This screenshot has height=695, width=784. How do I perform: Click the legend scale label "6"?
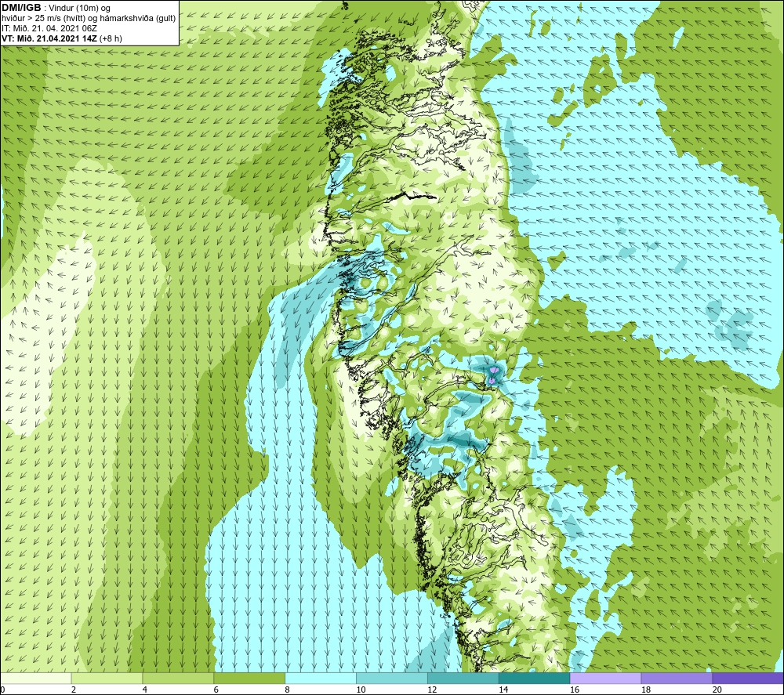pyautogui.click(x=216, y=690)
